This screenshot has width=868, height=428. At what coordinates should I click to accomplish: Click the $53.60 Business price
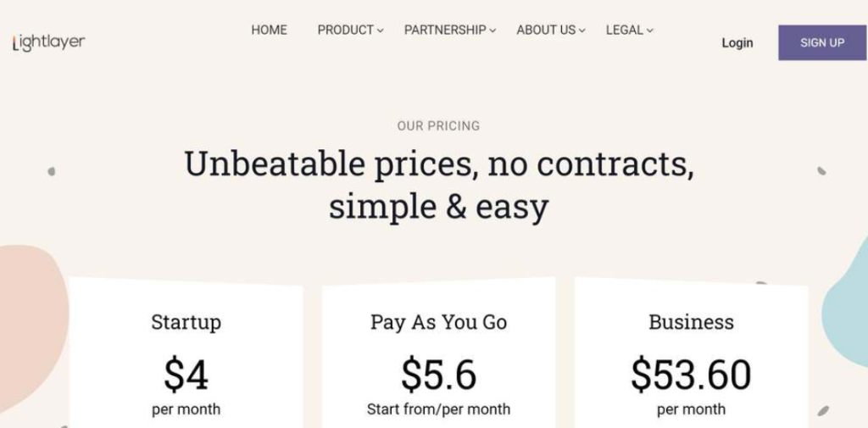pos(691,375)
